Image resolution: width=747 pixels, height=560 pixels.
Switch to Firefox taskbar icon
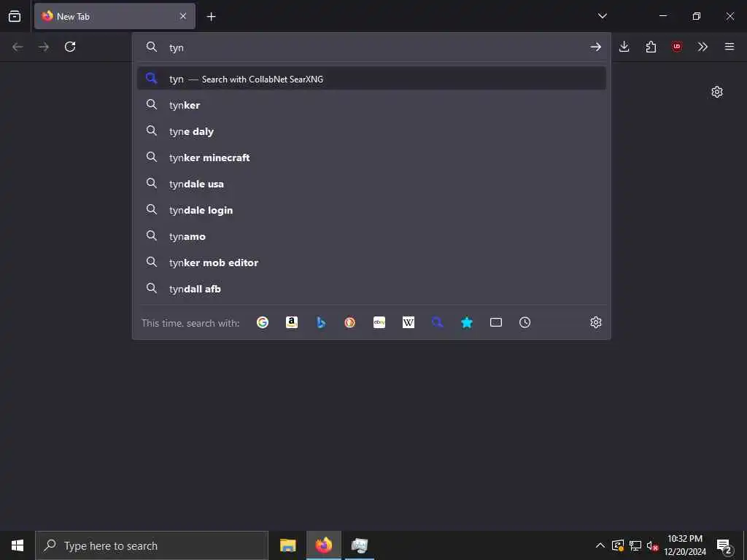(x=323, y=545)
